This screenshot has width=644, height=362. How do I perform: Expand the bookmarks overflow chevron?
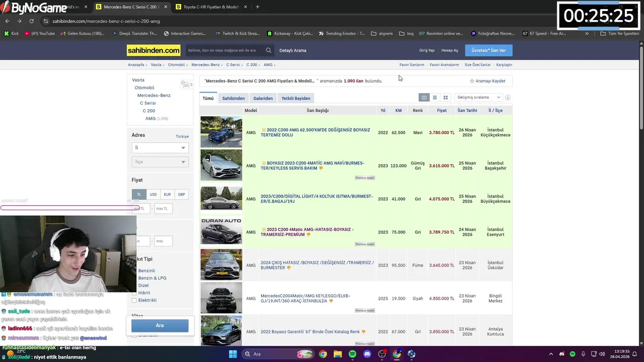click(587, 34)
